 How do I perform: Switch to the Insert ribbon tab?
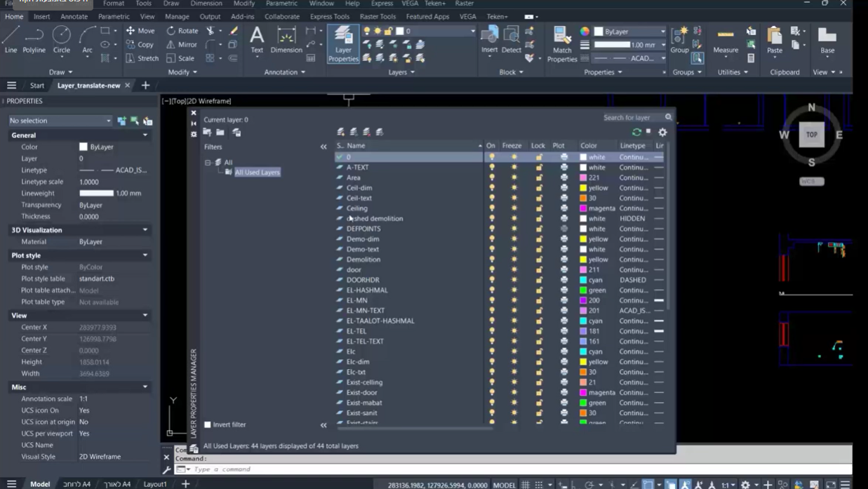41,16
